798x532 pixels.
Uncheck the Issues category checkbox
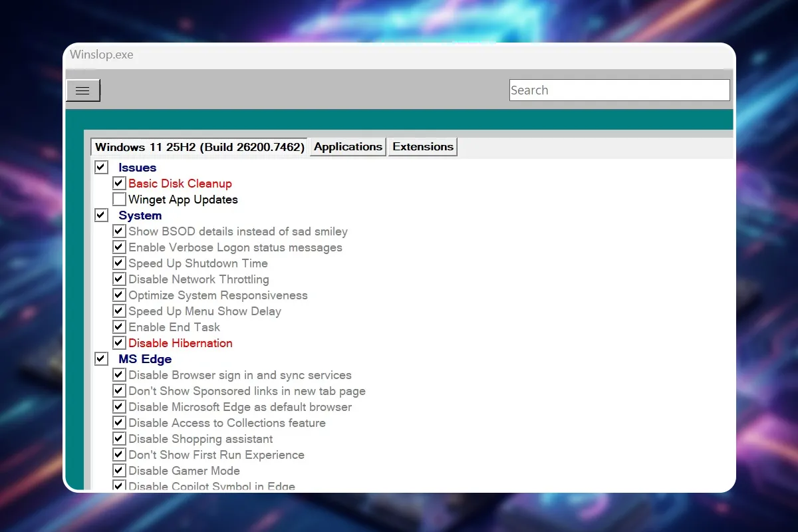[100, 167]
